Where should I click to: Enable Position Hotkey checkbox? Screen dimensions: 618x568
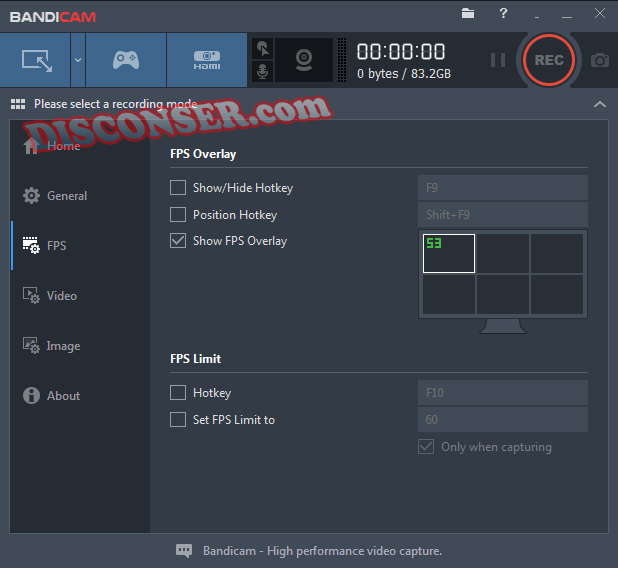point(178,215)
